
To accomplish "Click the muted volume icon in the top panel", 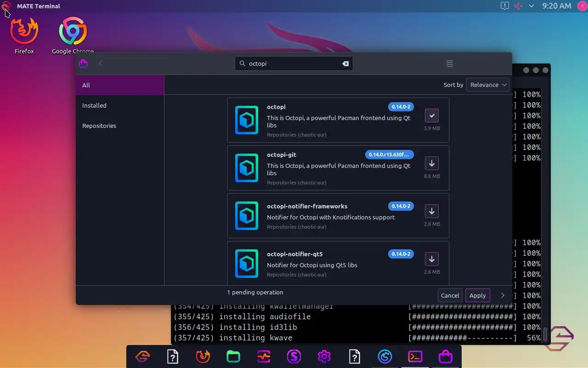I will pos(519,6).
